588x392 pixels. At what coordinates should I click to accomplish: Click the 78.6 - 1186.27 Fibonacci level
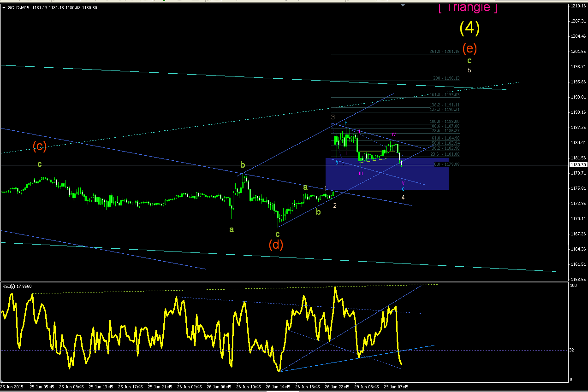tap(445, 131)
